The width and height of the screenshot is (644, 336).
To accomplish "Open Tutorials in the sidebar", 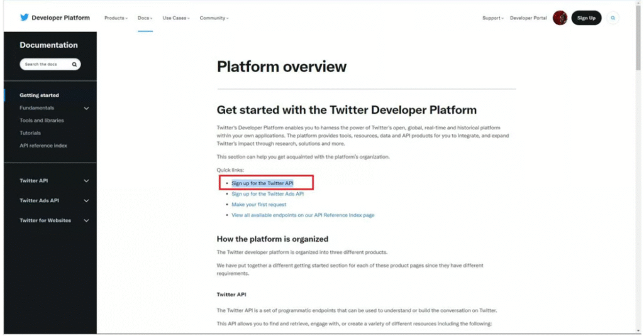I will pos(30,133).
